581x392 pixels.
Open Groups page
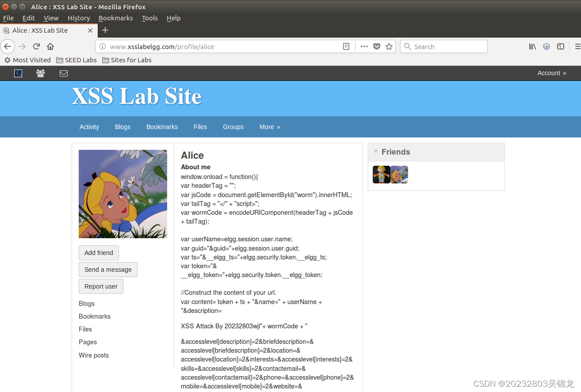[233, 127]
